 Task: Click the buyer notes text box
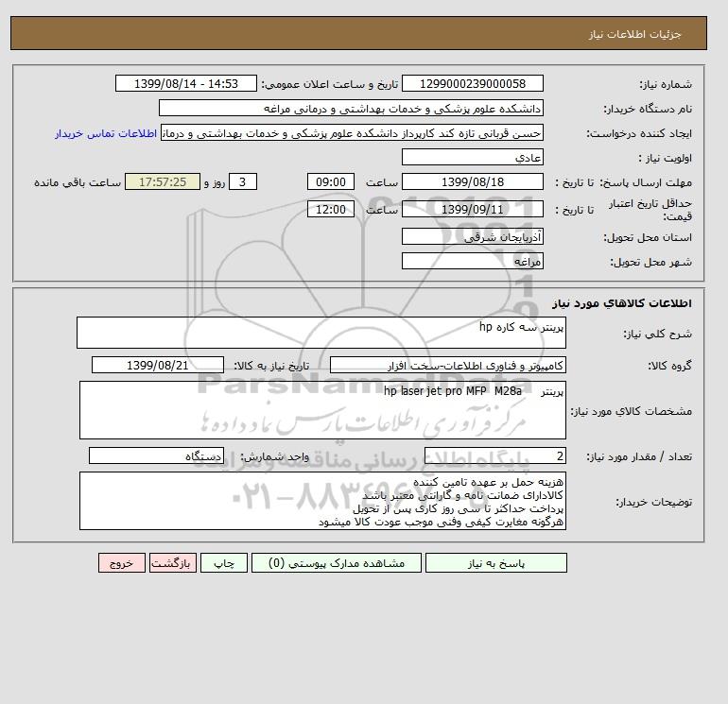pos(322,501)
